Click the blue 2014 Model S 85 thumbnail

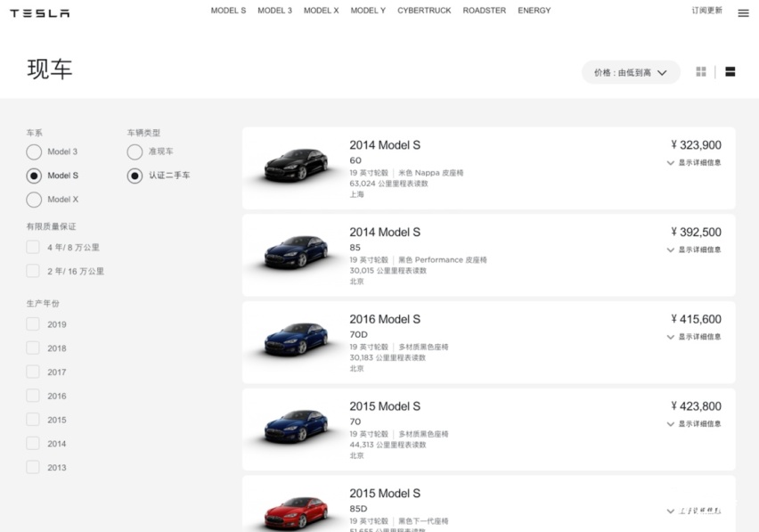[296, 251]
